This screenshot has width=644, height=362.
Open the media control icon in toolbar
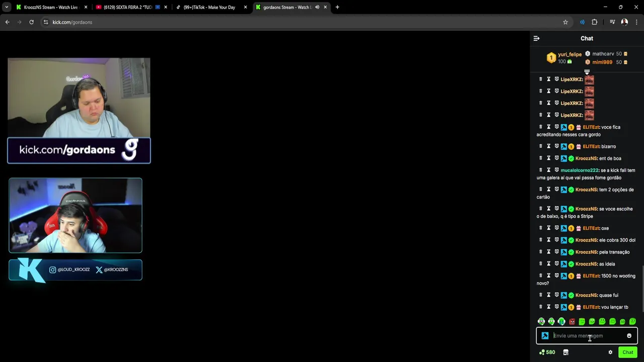tap(612, 22)
